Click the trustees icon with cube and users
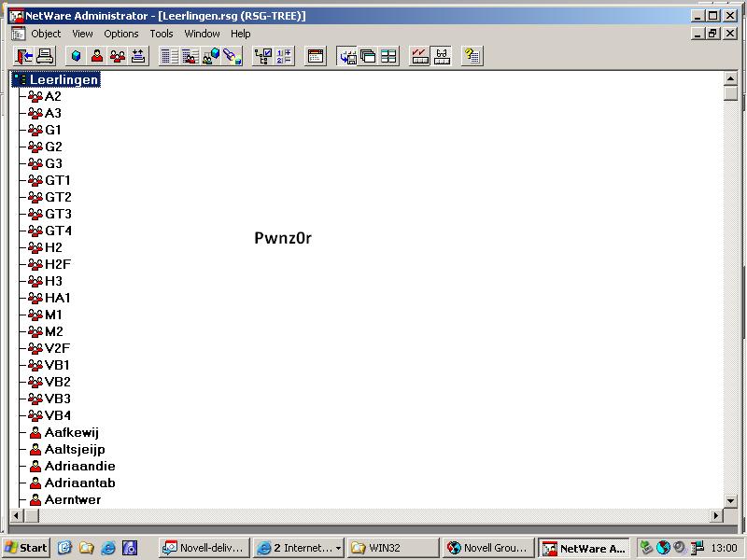 [x=211, y=56]
